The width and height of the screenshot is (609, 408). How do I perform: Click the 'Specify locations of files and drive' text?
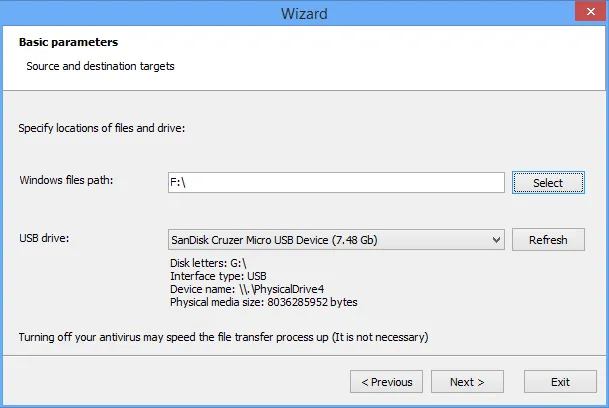[x=102, y=128]
